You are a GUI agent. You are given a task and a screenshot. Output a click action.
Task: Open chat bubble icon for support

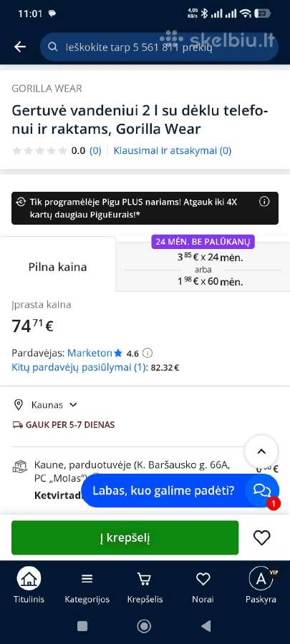261,490
